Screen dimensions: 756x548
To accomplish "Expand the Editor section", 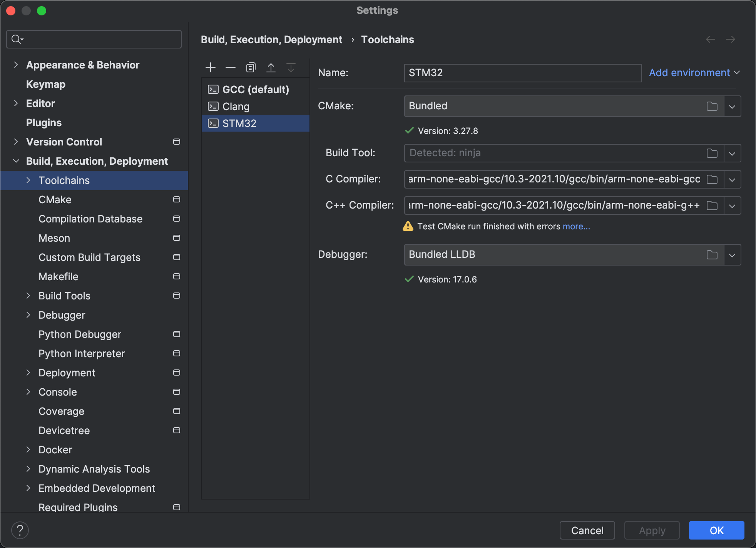I will (16, 103).
